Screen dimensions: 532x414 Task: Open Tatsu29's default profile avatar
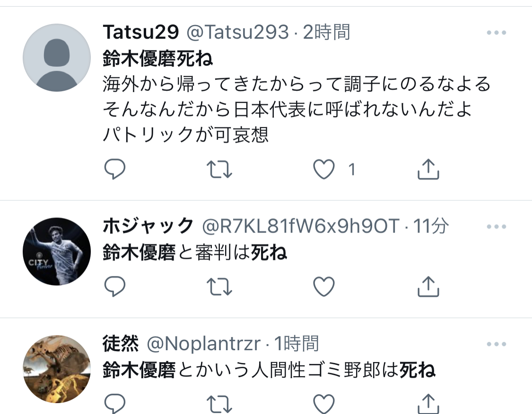click(57, 58)
